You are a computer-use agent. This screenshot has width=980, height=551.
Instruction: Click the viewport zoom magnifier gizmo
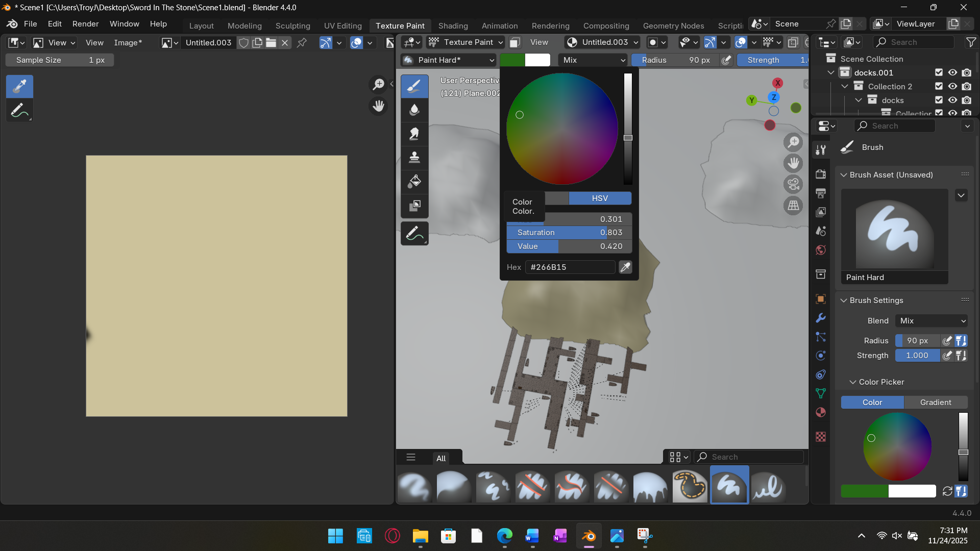point(793,142)
